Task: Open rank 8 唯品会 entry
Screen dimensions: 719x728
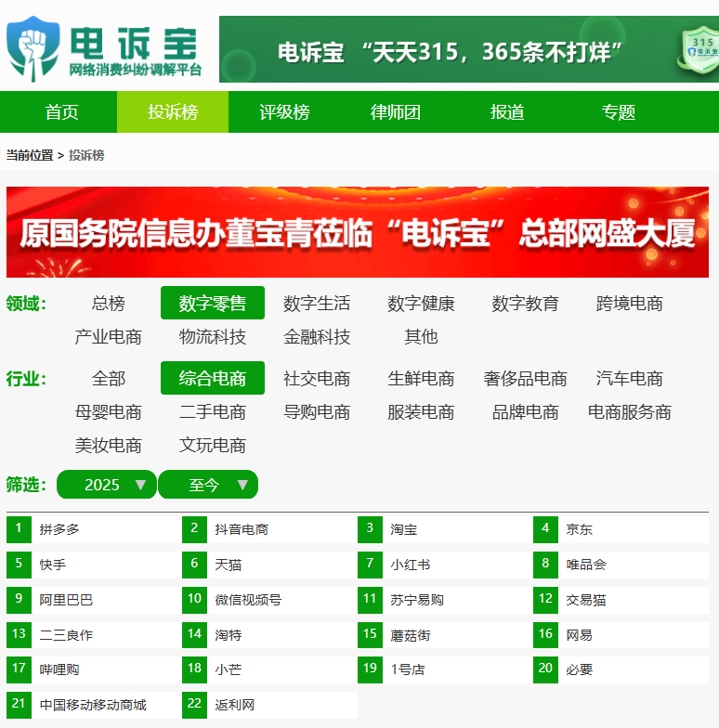Action: click(x=621, y=565)
